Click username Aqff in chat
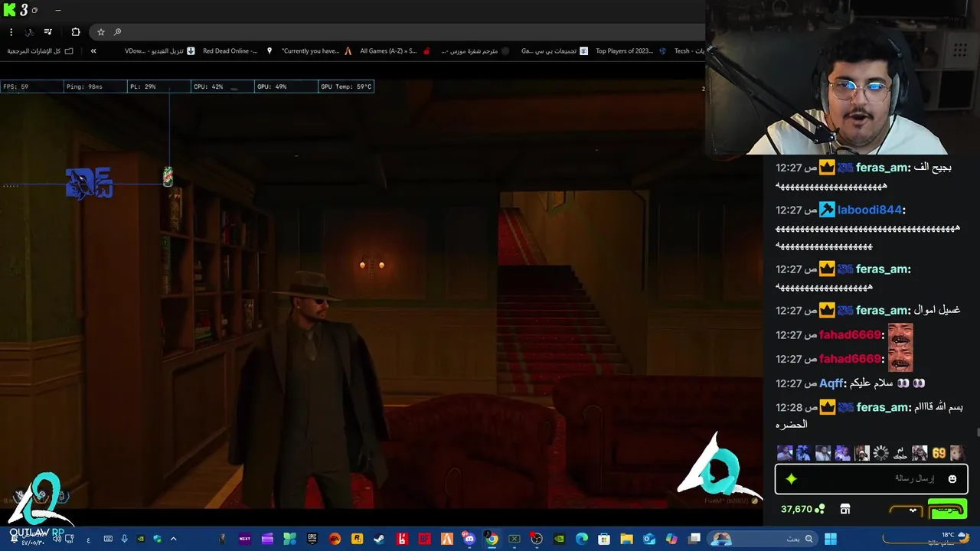This screenshot has width=980, height=551. pos(831,383)
